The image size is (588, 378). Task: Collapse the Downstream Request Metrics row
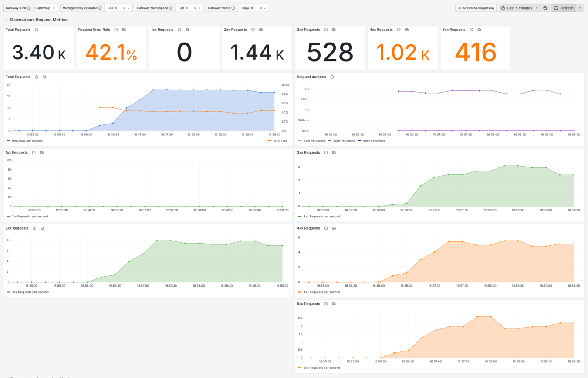[x=7, y=20]
